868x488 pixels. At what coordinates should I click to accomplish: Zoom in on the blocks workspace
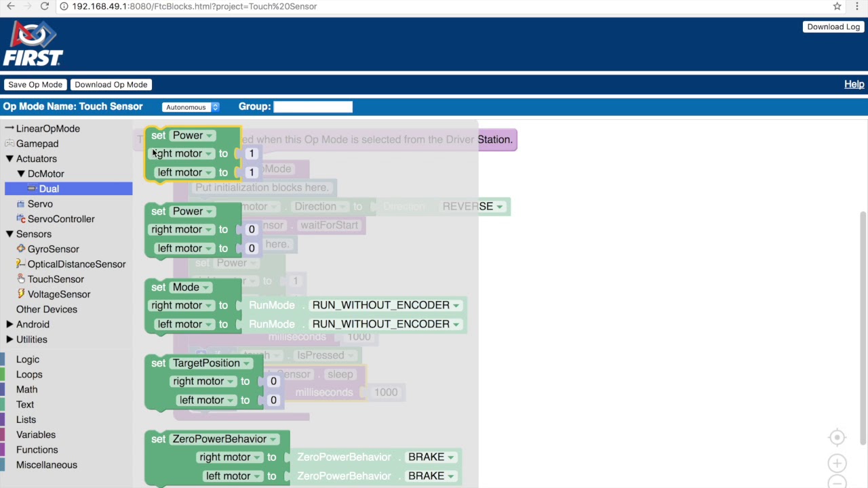click(x=837, y=464)
